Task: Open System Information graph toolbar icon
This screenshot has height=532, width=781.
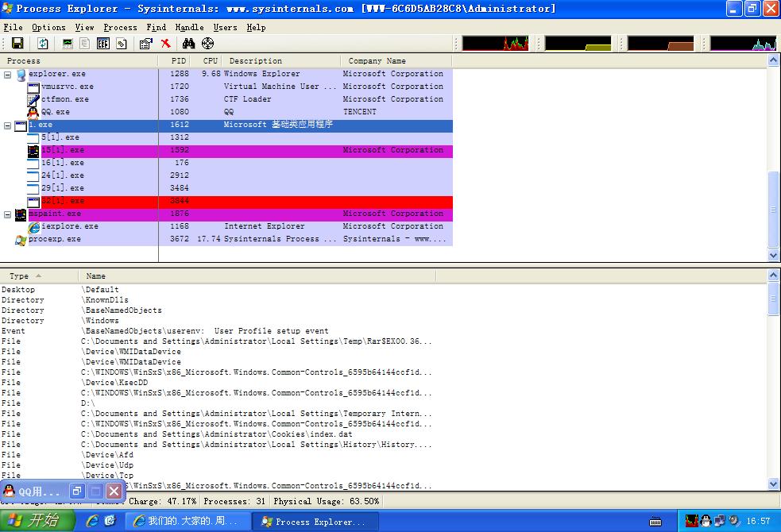Action: coord(68,44)
